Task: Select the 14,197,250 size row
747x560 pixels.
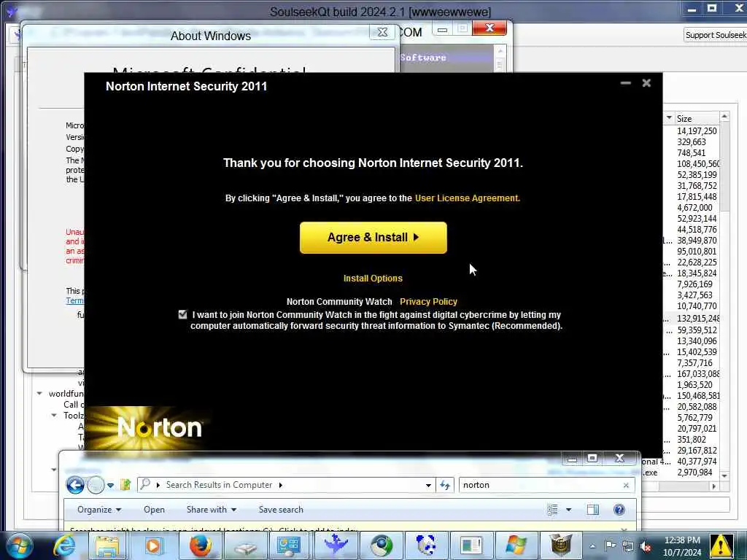Action: (697, 131)
